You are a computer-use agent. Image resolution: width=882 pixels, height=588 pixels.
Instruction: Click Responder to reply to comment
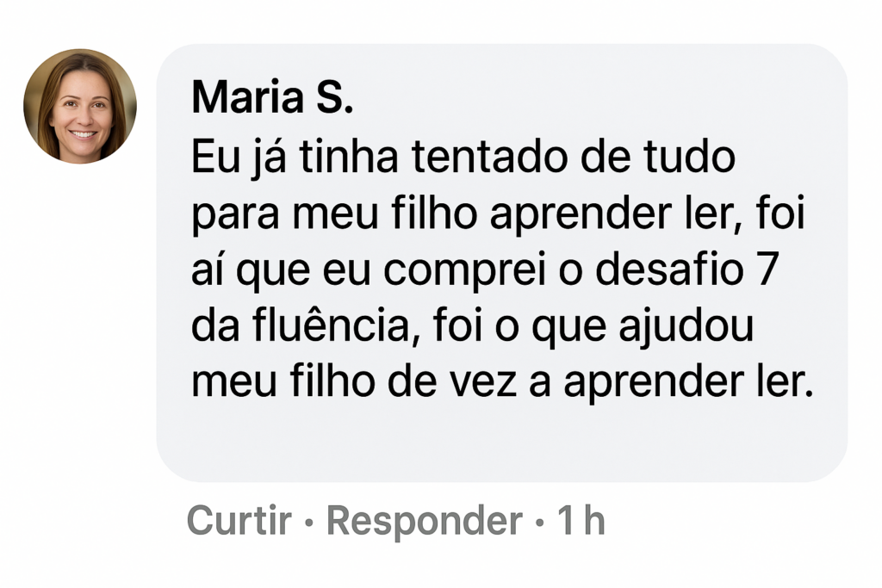click(x=424, y=521)
